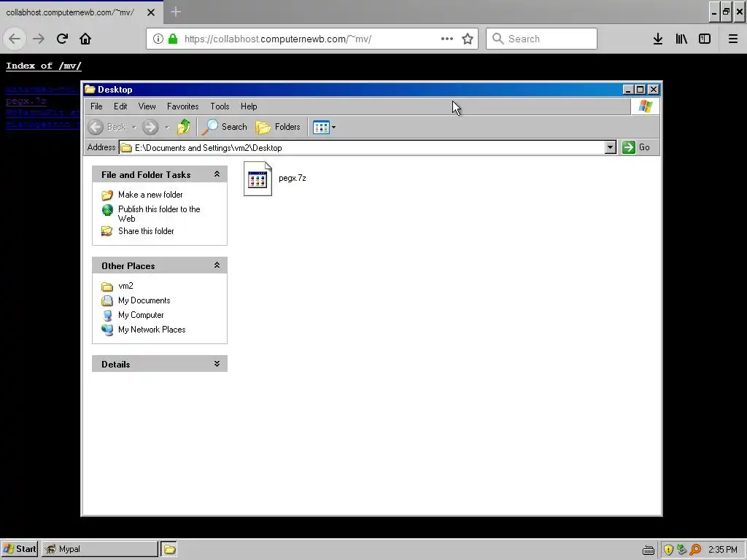The height and width of the screenshot is (560, 747).
Task: Click the browser forward arrow
Action: [x=39, y=39]
